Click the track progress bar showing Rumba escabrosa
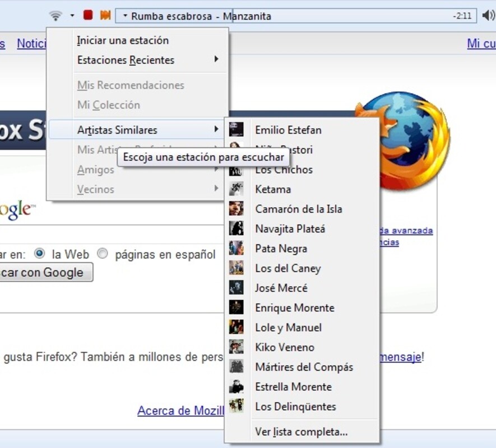The height and width of the screenshot is (448, 496). [x=296, y=16]
